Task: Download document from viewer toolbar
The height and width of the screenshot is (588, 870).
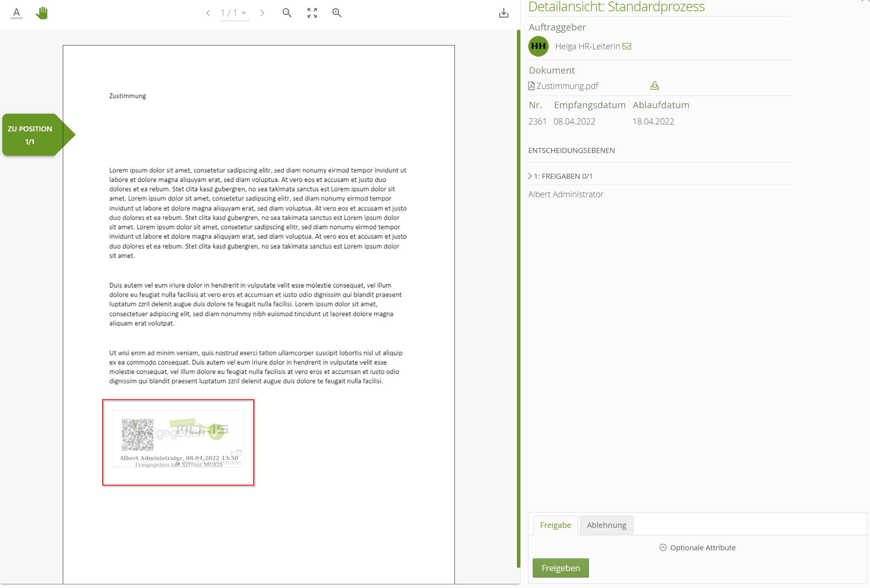Action: pos(503,13)
